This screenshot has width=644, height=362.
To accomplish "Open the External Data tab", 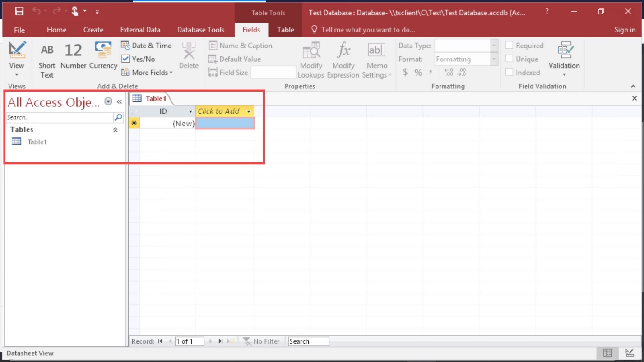I will coord(140,30).
